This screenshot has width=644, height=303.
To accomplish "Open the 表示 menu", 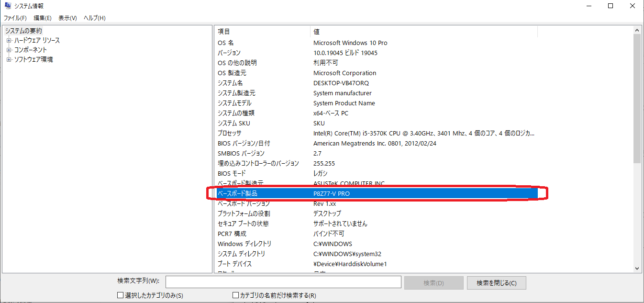I will [x=67, y=18].
